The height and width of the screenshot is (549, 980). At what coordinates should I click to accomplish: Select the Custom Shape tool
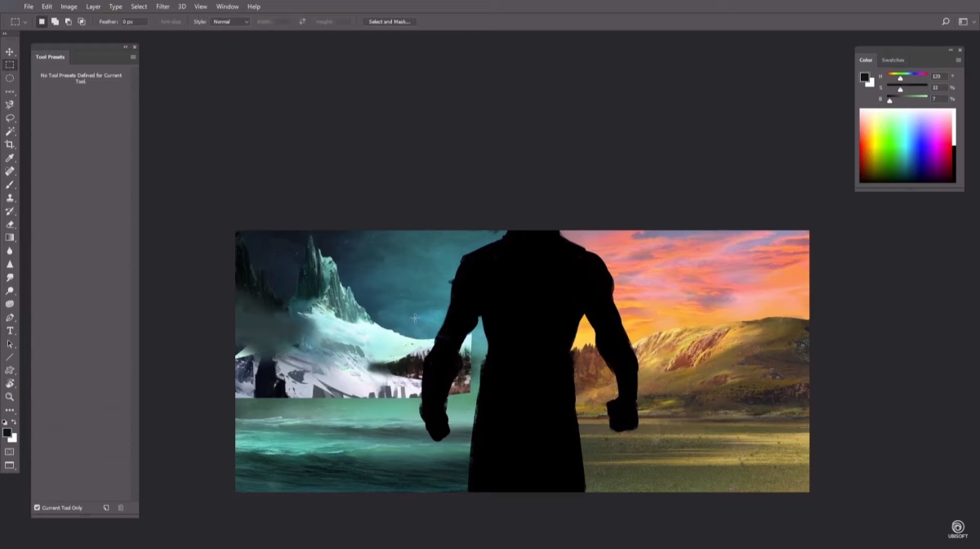pyautogui.click(x=10, y=370)
